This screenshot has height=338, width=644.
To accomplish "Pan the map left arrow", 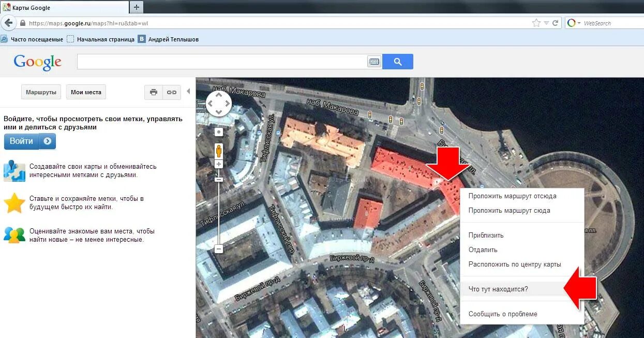I will pos(210,104).
